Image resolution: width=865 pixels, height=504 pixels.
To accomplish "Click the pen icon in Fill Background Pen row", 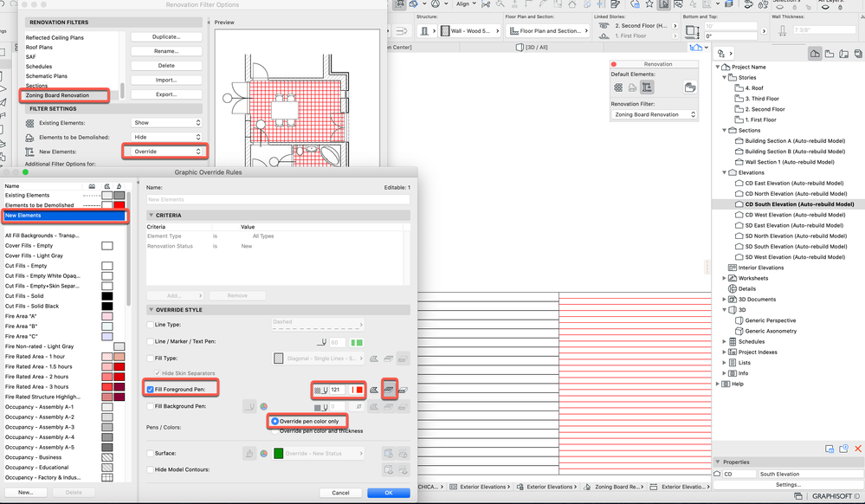I will pyautogui.click(x=250, y=406).
